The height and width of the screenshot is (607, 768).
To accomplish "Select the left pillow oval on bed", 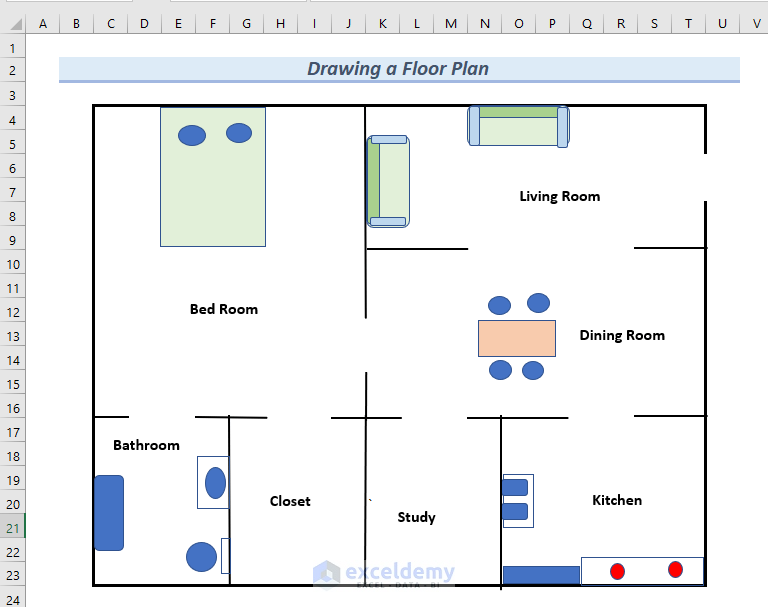I will coord(192,135).
